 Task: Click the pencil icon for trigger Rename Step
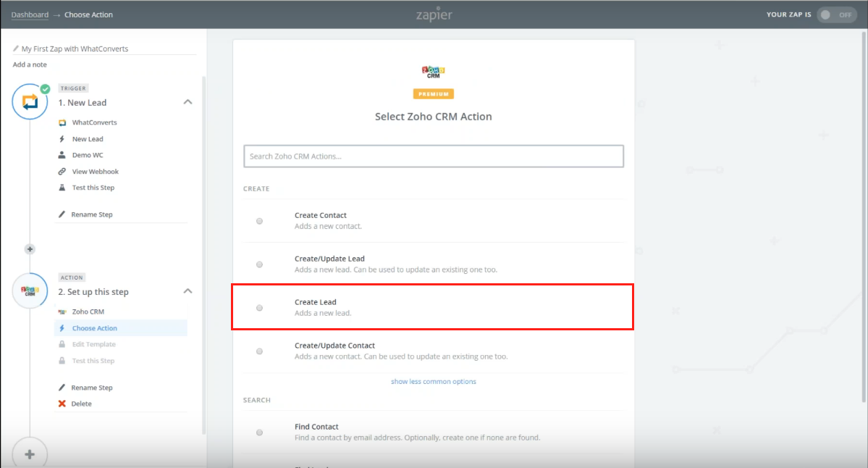pos(62,214)
